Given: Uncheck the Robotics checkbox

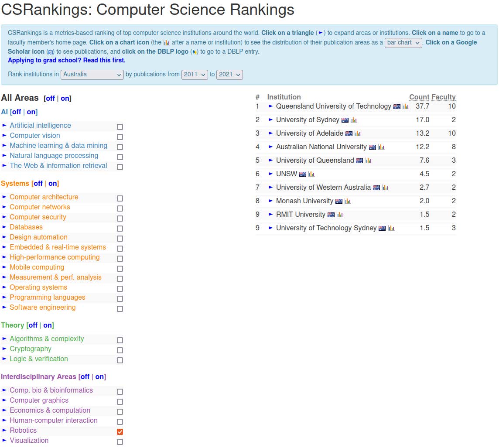Looking at the screenshot, I should click(x=120, y=432).
